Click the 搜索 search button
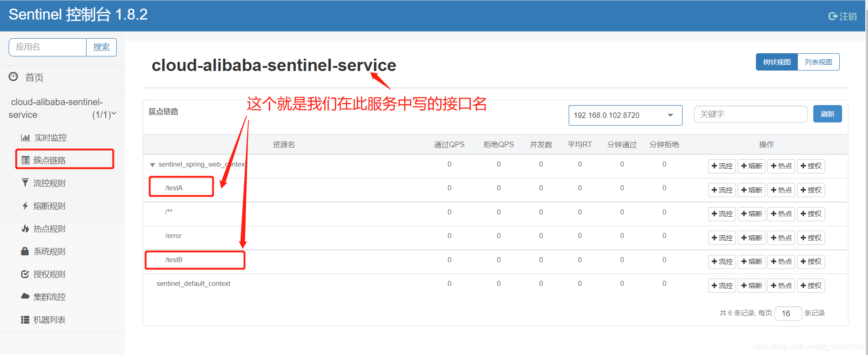This screenshot has height=355, width=868. pos(101,47)
